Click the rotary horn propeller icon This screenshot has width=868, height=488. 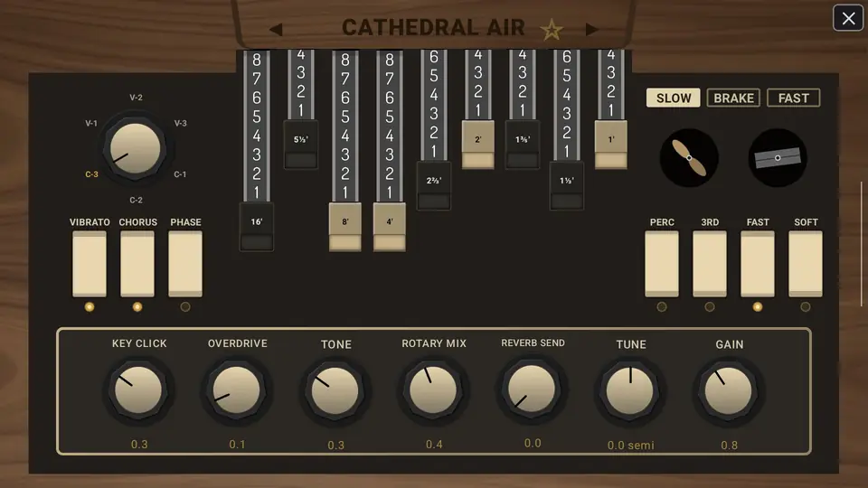[x=689, y=157]
